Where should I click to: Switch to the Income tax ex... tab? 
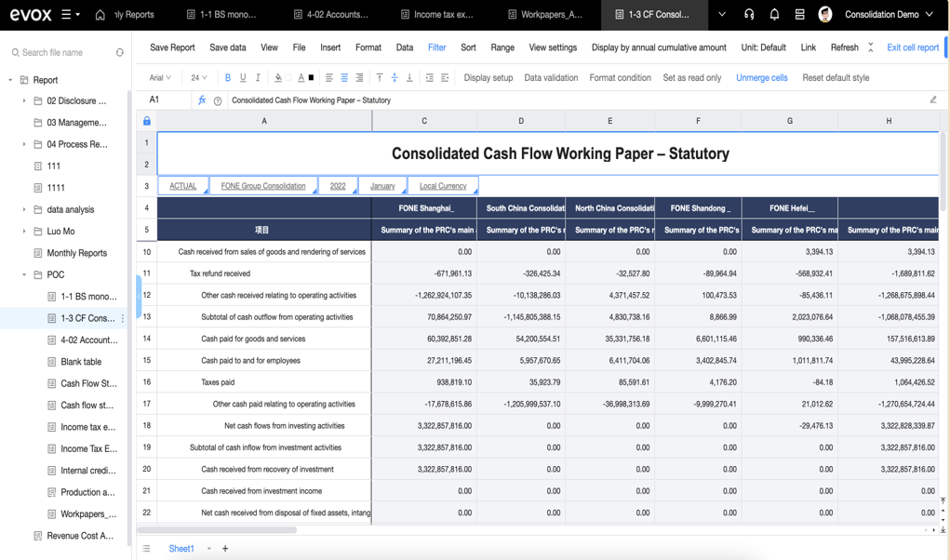click(x=436, y=15)
